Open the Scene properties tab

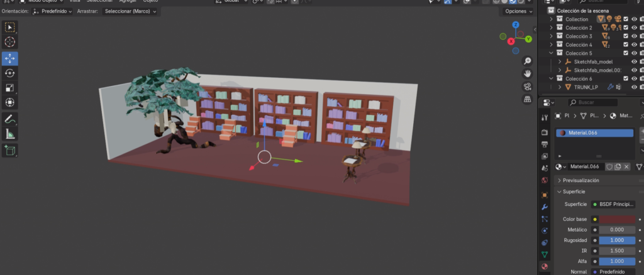545,168
